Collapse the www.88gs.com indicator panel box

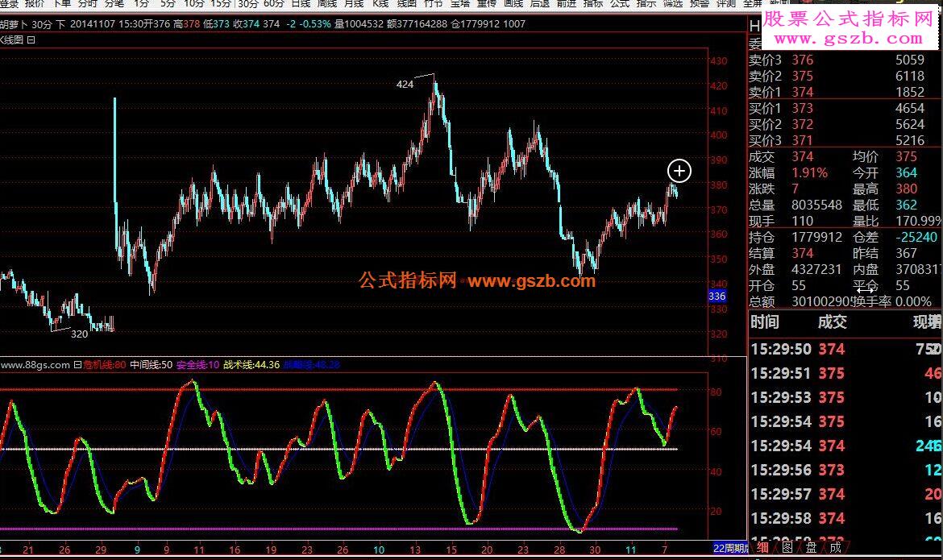click(77, 364)
